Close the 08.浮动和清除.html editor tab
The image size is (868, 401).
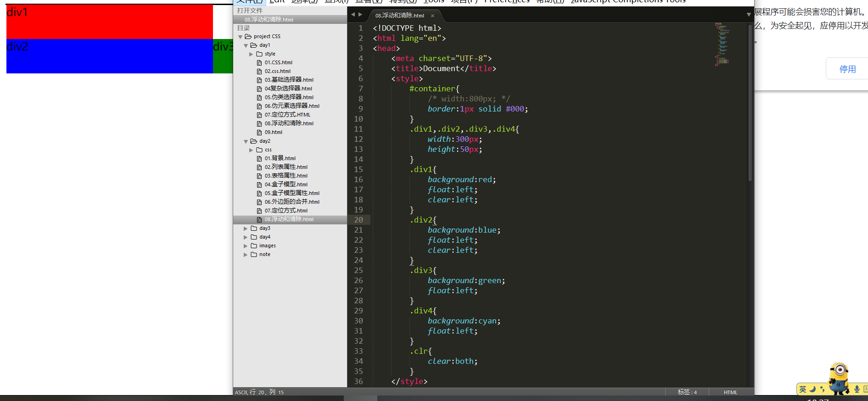[x=432, y=16]
